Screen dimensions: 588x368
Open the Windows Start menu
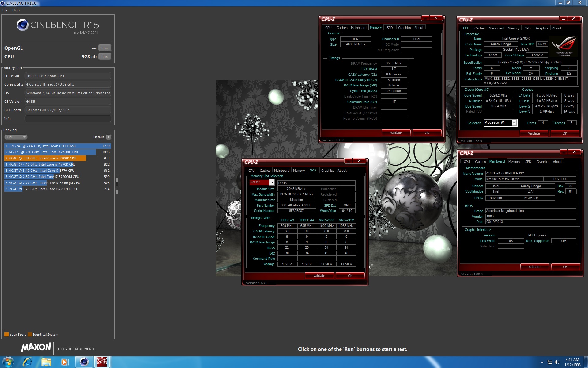(8, 362)
